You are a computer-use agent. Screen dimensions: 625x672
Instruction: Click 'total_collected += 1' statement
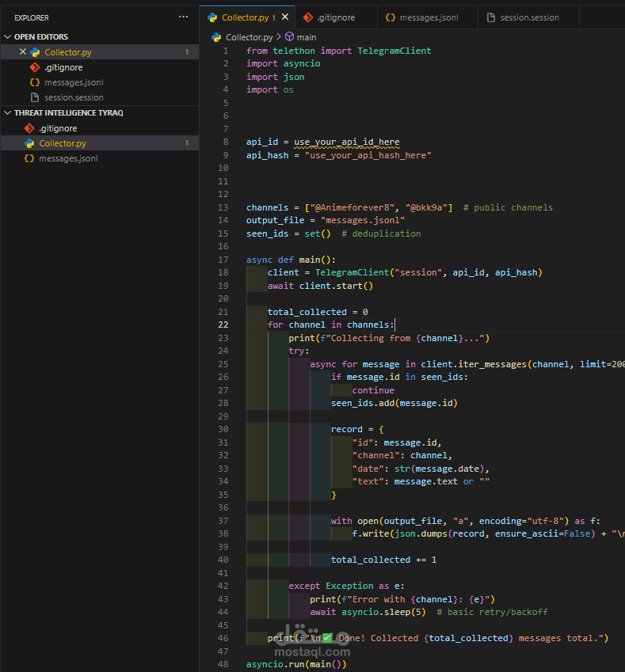[x=383, y=560]
